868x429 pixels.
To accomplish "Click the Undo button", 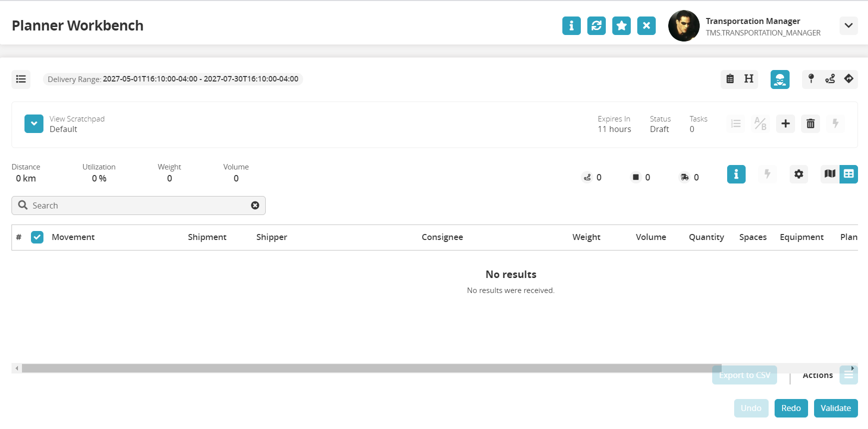I will (751, 408).
